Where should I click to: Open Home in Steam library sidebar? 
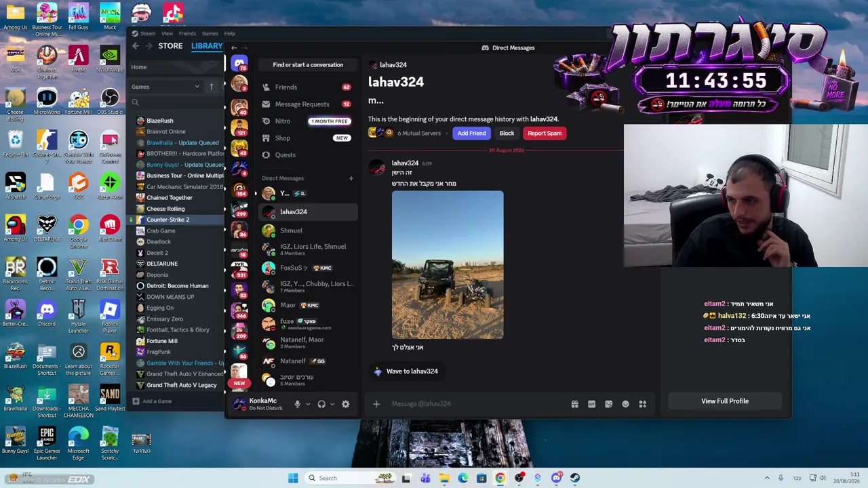coord(139,67)
